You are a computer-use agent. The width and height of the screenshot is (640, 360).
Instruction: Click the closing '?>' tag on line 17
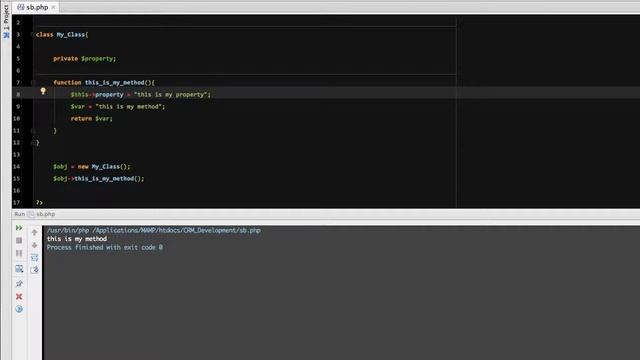click(39, 202)
